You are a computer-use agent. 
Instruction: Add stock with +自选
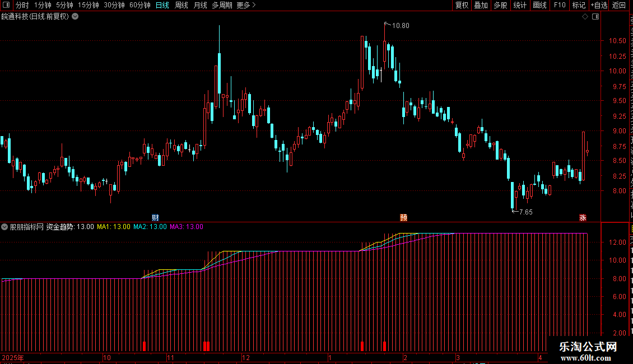pyautogui.click(x=599, y=5)
